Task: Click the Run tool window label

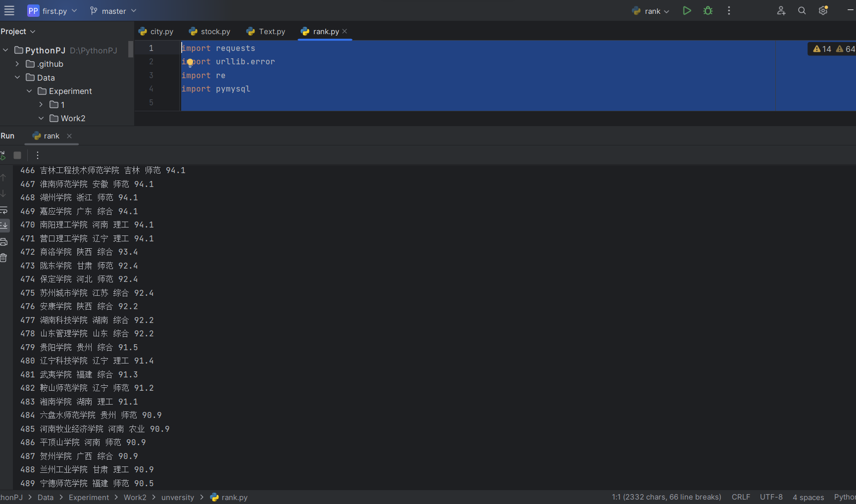Action: click(7, 136)
